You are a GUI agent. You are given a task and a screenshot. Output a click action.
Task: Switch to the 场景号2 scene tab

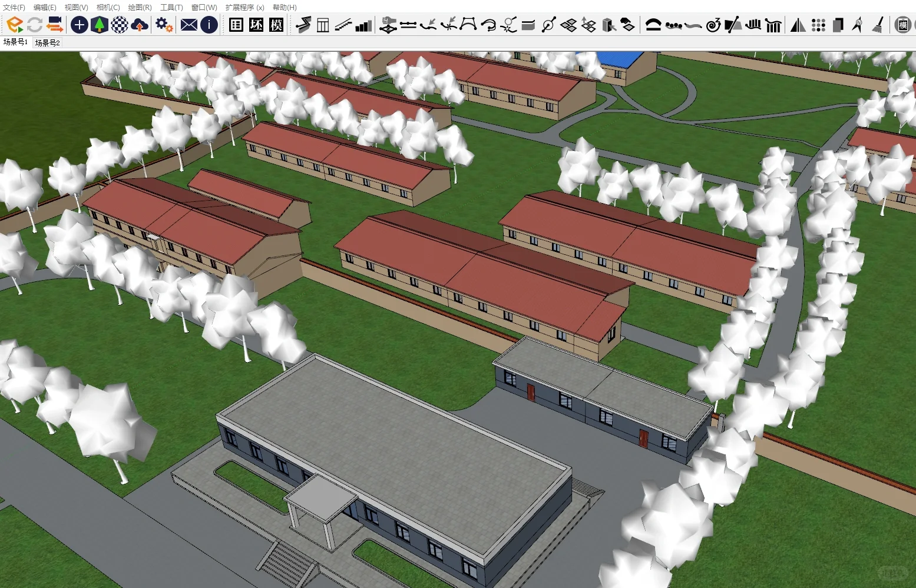pos(47,43)
